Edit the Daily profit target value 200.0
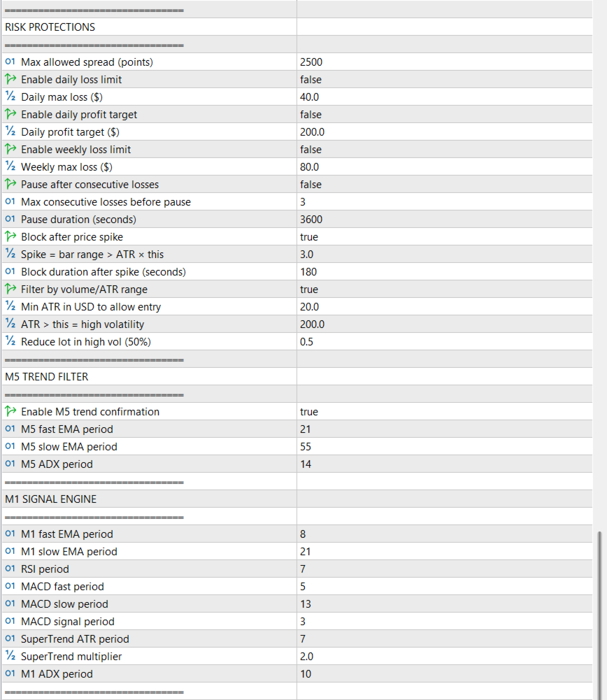This screenshot has height=700, width=607. pyautogui.click(x=312, y=132)
